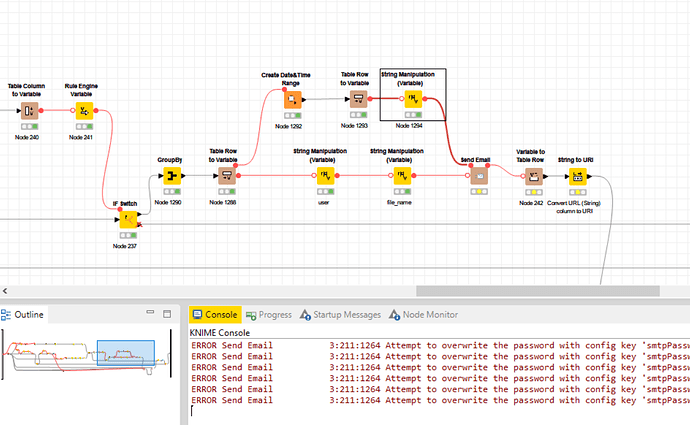
Task: Maximize the Outline panel
Action: point(167,314)
